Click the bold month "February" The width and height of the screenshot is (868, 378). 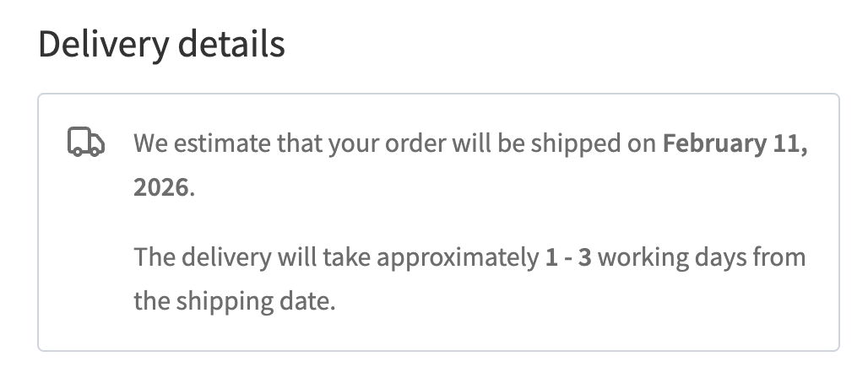coord(709,143)
